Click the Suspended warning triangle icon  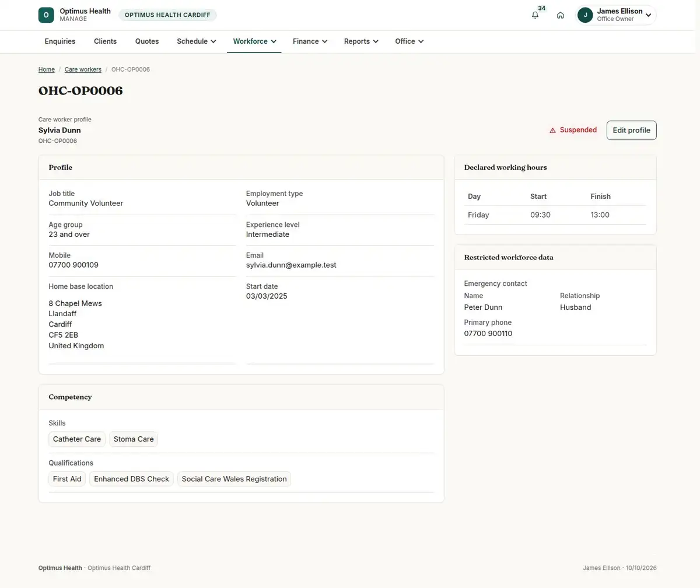coord(552,130)
